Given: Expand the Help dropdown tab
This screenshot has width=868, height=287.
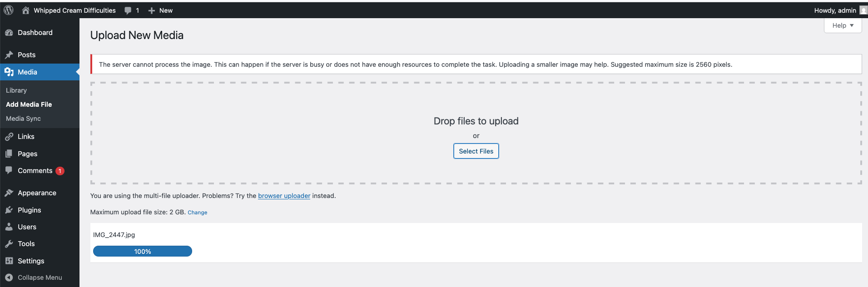Looking at the screenshot, I should [843, 25].
